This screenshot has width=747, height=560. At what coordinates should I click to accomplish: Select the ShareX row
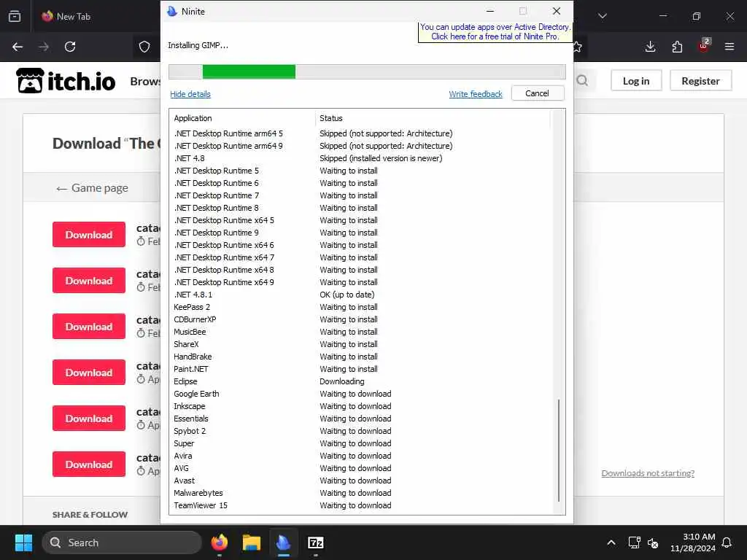(361, 344)
